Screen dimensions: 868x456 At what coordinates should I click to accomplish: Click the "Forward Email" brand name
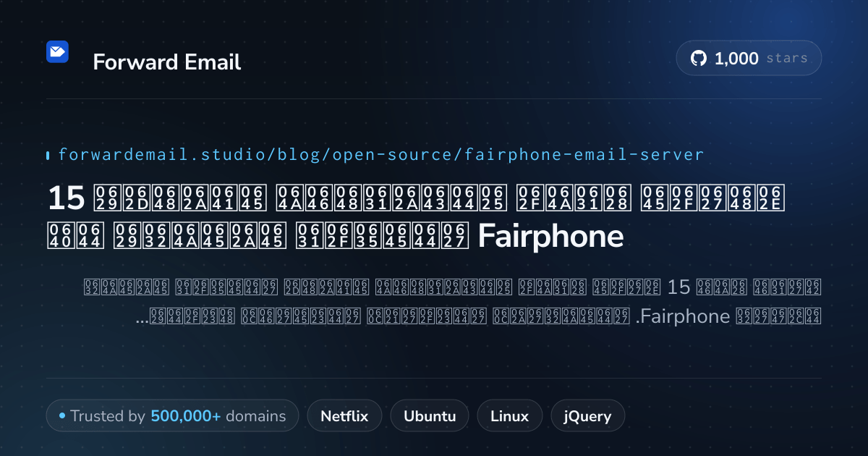[x=167, y=62]
